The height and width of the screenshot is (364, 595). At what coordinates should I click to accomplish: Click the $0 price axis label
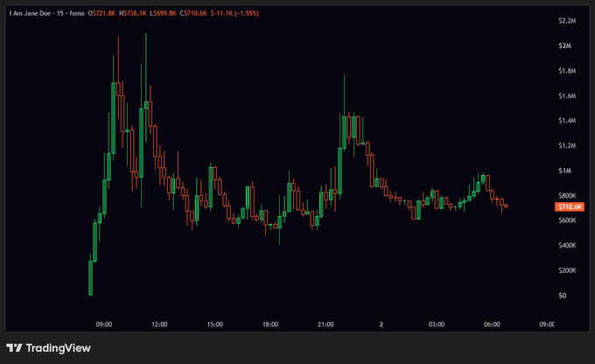[562, 295]
